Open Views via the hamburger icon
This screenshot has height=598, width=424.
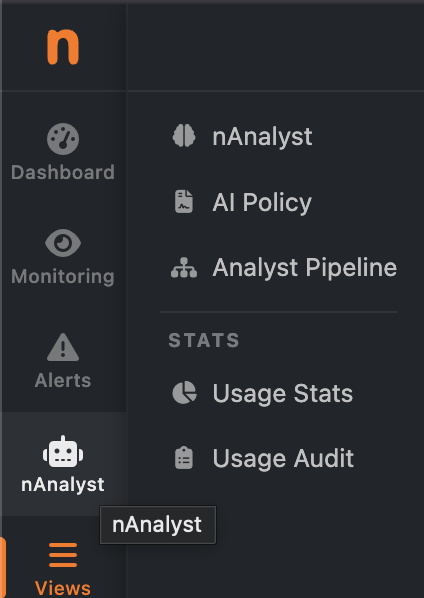point(63,555)
